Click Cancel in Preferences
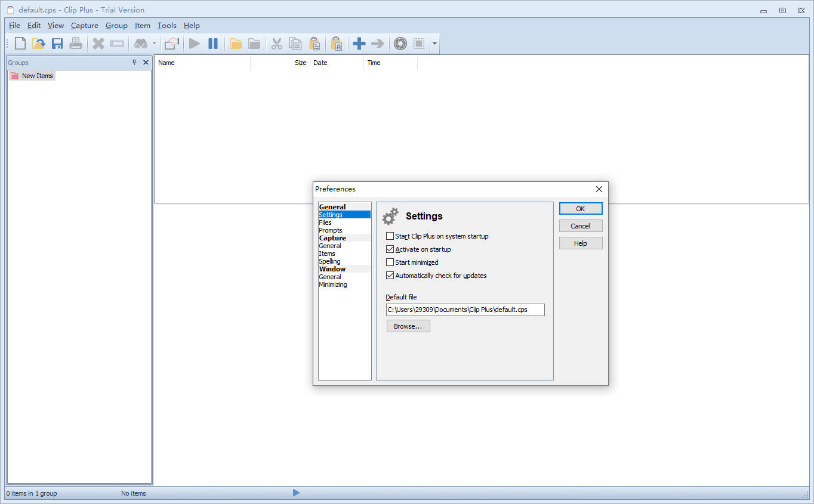 click(x=581, y=226)
